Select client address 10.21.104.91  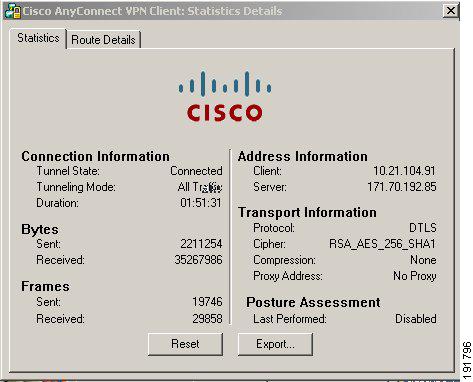(x=404, y=171)
